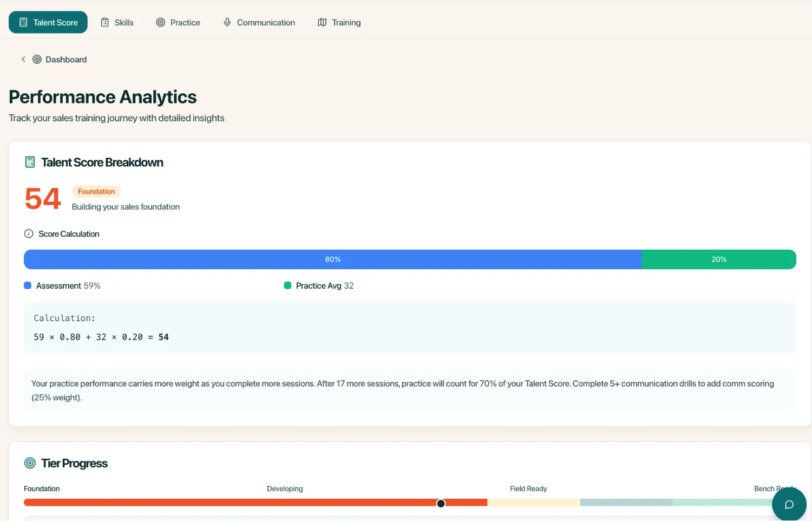Click the Foundation tier label on progress
The image size is (812, 521).
[x=42, y=489]
